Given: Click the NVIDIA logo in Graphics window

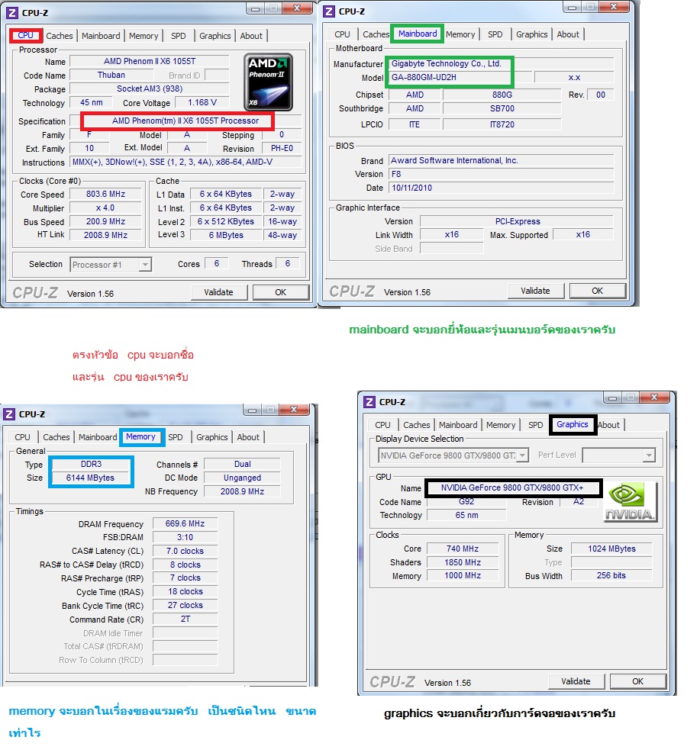Looking at the screenshot, I should coord(630,502).
